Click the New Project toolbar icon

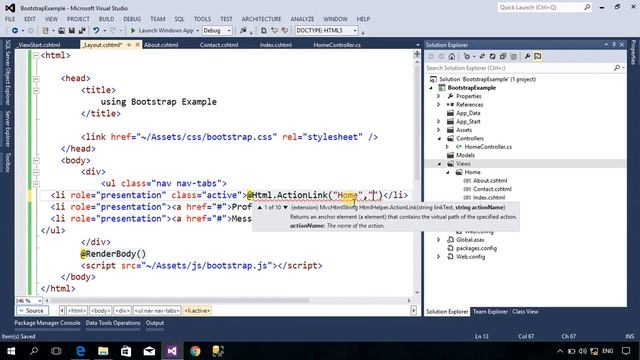tap(45, 31)
